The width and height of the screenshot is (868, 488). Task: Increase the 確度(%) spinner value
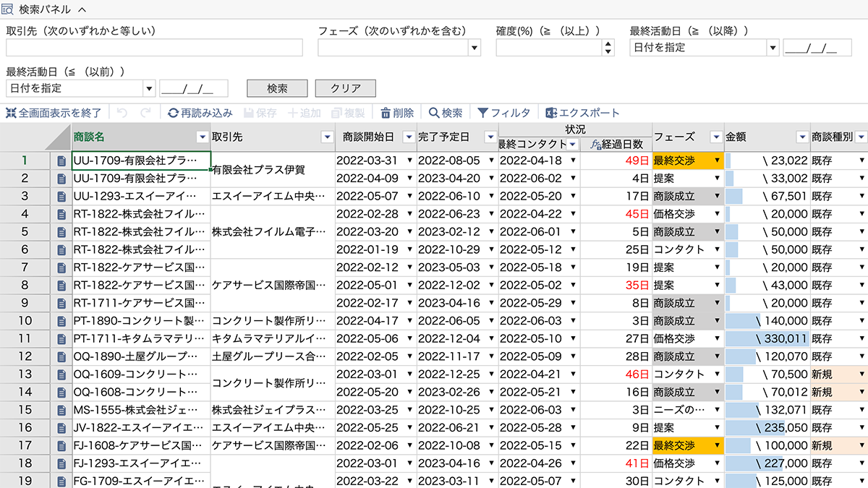point(608,44)
